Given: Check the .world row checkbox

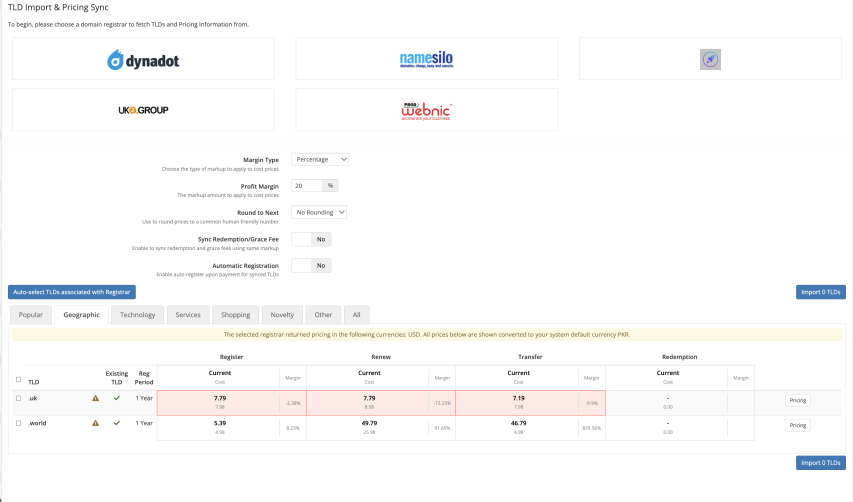Looking at the screenshot, I should click(x=18, y=423).
